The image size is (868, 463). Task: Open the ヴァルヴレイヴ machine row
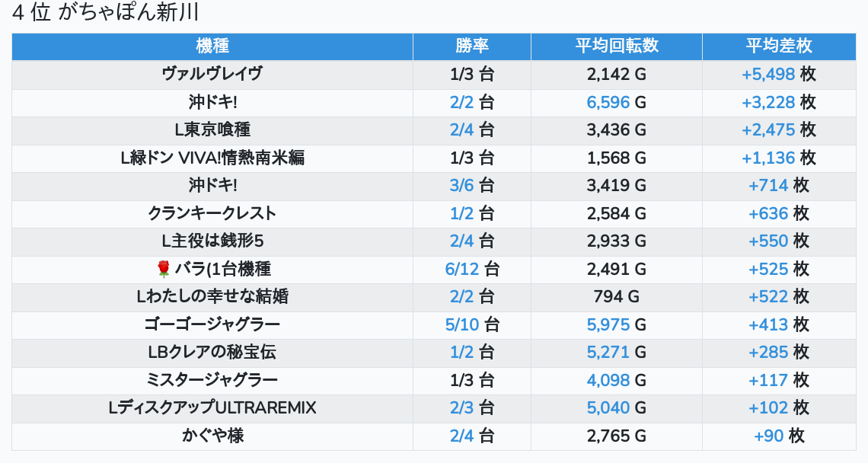[212, 74]
